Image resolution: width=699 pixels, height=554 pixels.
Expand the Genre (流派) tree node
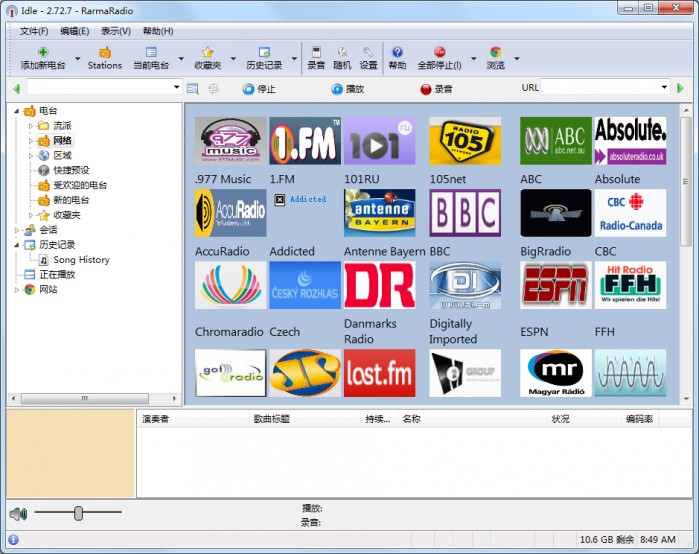(x=31, y=126)
